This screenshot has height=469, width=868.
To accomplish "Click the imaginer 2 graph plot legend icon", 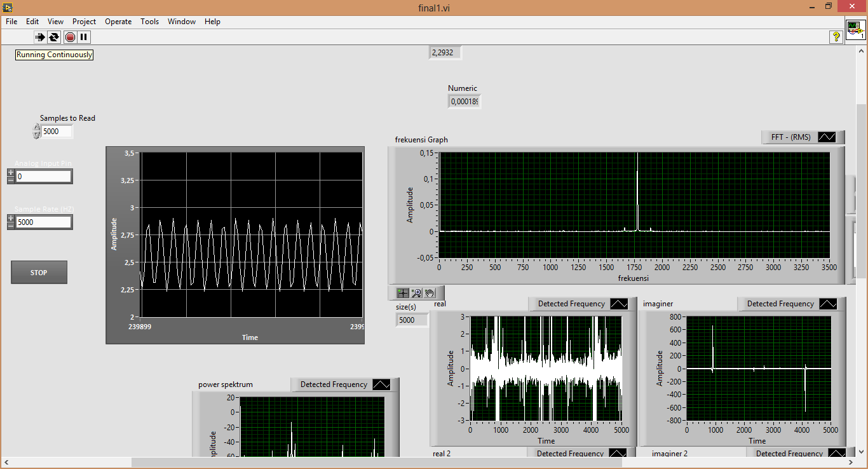I will coord(836,453).
